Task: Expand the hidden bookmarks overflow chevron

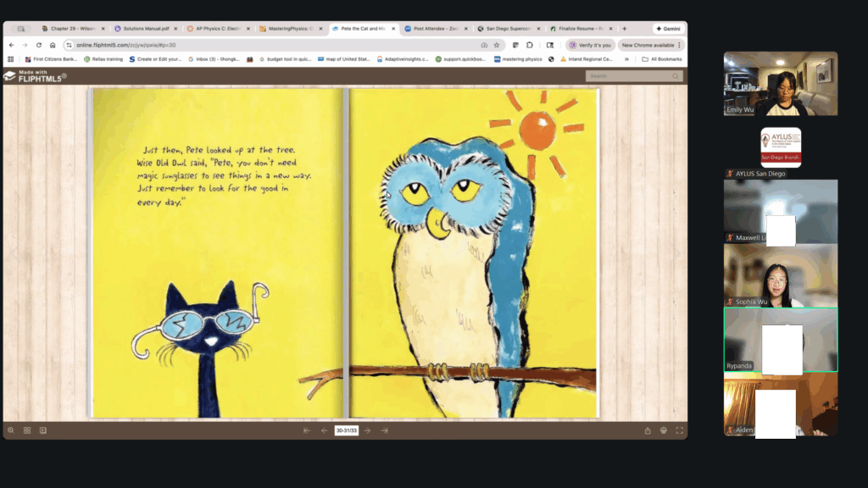Action: [x=626, y=59]
